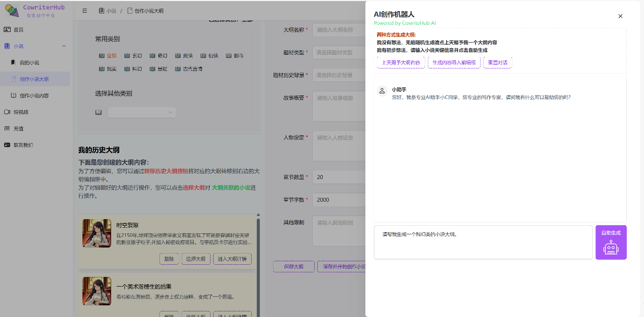Click the 章节数量 field showing 20
644x317 pixels.
(338, 177)
